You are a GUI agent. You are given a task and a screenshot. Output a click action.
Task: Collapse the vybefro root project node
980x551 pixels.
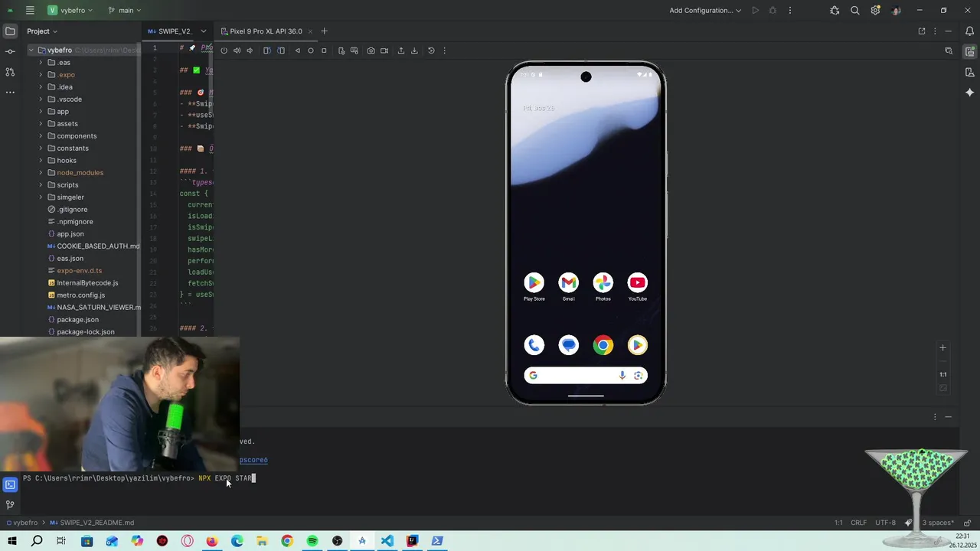(31, 51)
